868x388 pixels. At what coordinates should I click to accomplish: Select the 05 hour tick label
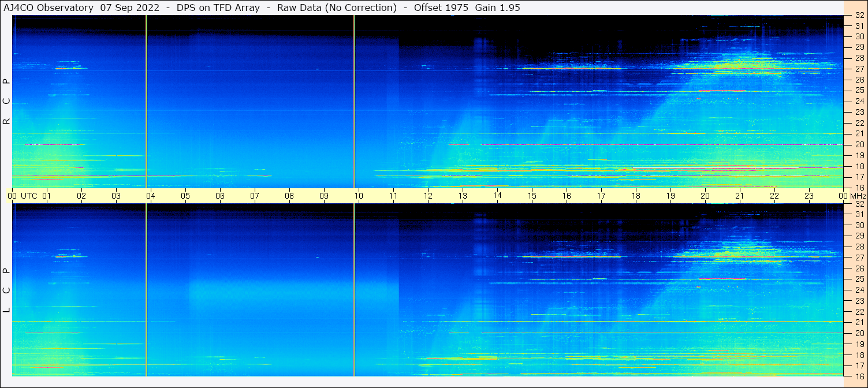click(185, 196)
